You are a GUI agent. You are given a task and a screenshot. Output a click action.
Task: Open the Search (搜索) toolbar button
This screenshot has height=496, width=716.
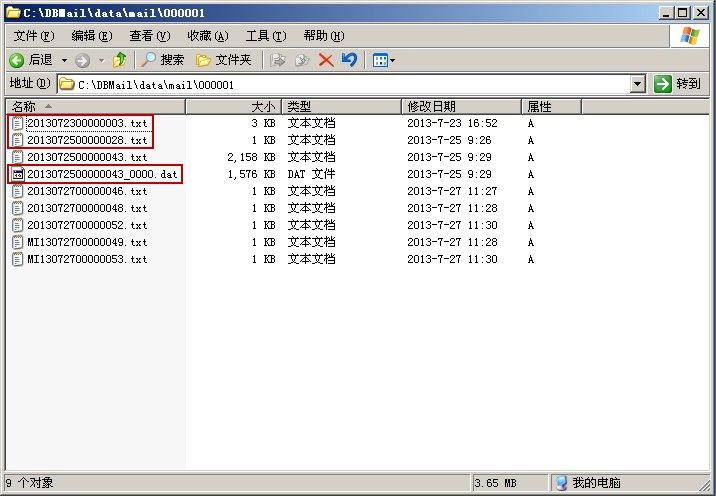click(162, 60)
